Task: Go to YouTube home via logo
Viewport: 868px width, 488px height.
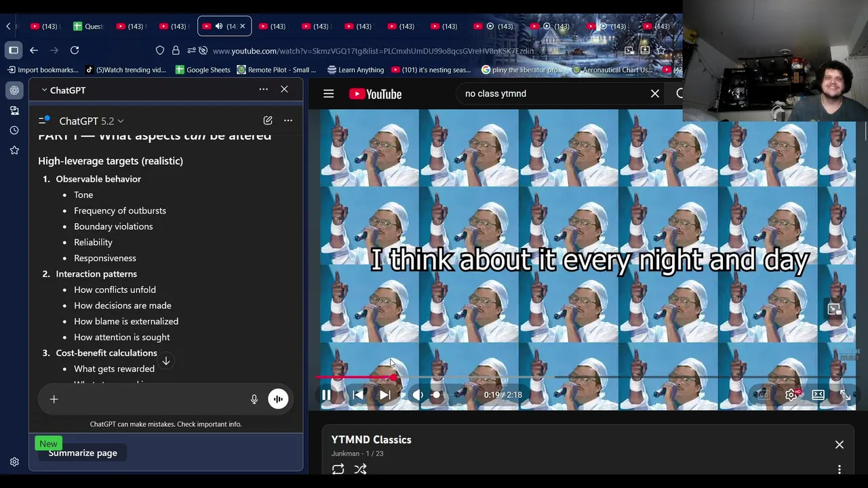Action: [376, 94]
